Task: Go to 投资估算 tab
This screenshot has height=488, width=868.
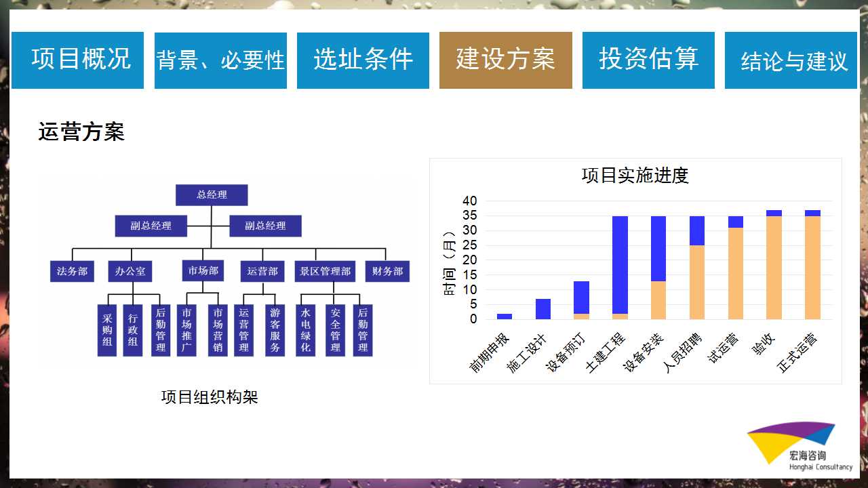Action: 648,60
